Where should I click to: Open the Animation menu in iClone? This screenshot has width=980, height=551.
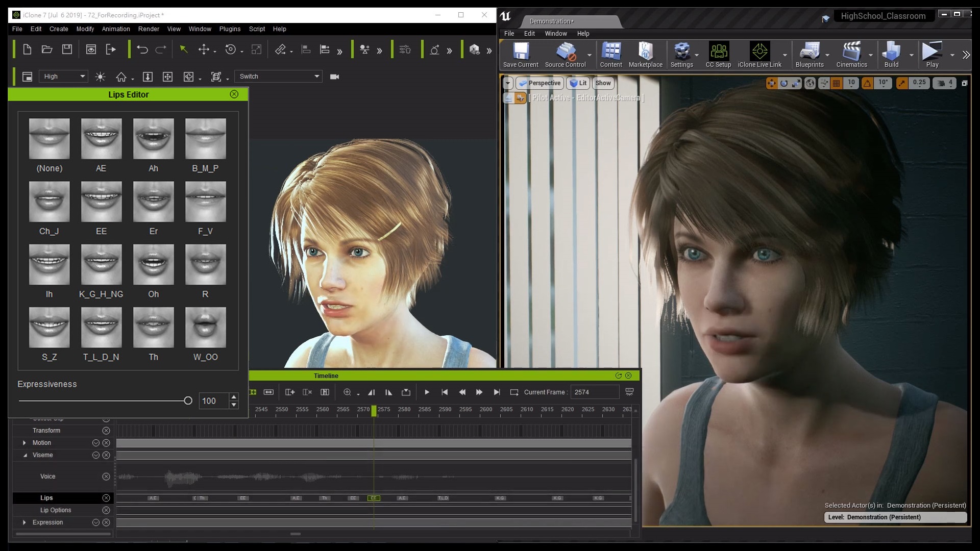(116, 29)
